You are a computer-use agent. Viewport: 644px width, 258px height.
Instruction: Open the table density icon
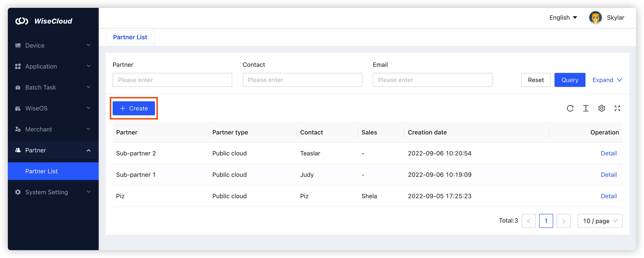point(586,108)
